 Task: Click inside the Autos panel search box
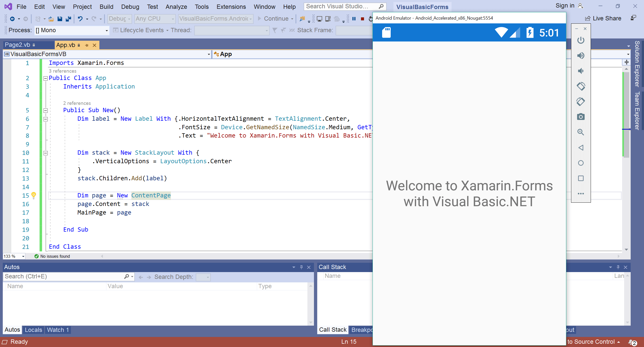click(x=63, y=276)
